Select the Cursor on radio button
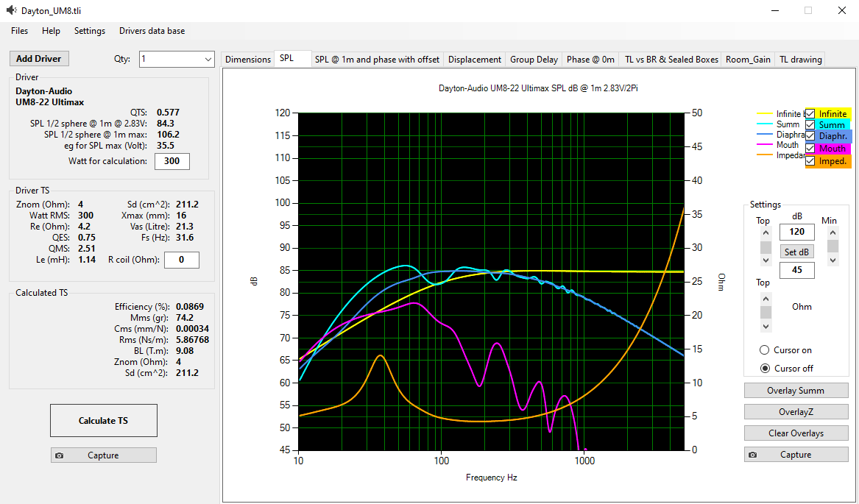Viewport: 859px width, 504px height. 764,350
